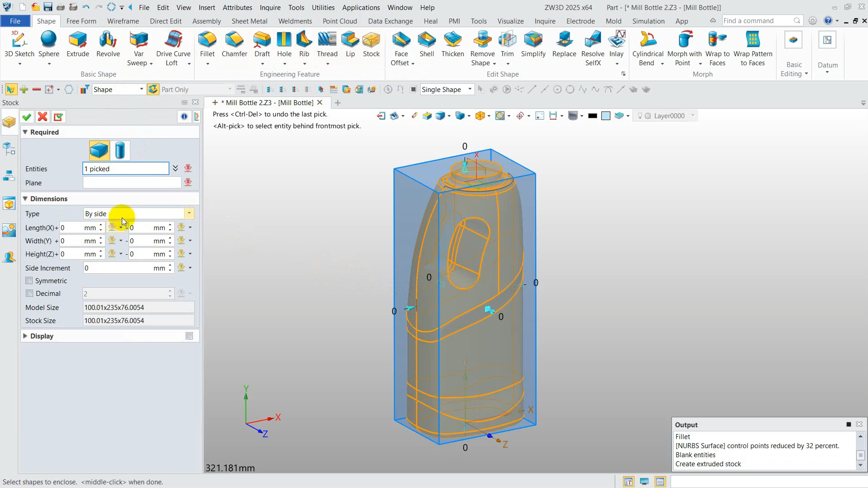Choose the cylinder stock shape icon
Image resolution: width=868 pixels, height=488 pixels.
tap(120, 150)
